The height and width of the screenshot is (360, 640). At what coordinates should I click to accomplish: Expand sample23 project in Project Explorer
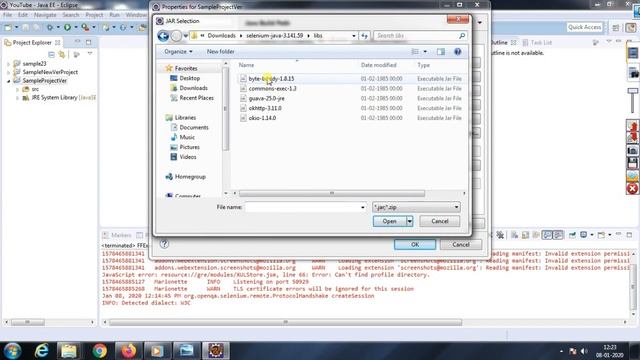(9, 64)
